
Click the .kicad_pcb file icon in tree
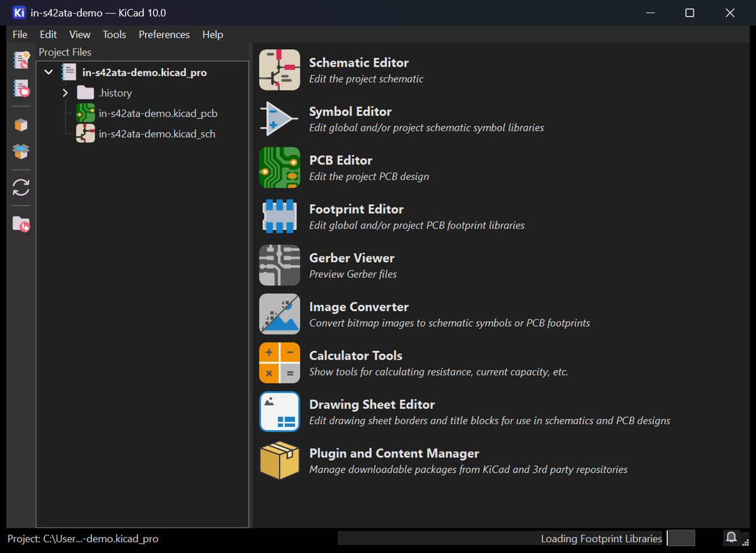(86, 113)
